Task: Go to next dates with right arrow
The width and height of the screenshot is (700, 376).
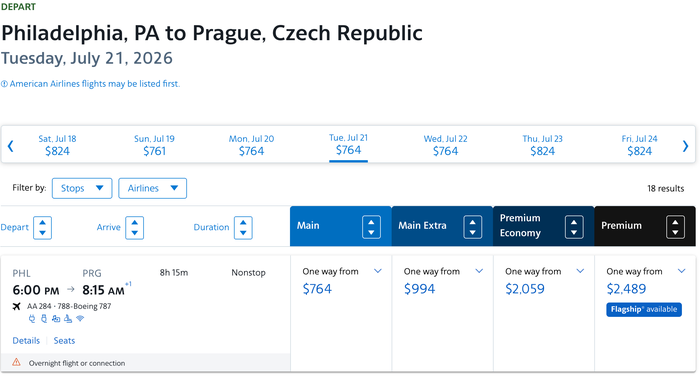Action: (685, 146)
